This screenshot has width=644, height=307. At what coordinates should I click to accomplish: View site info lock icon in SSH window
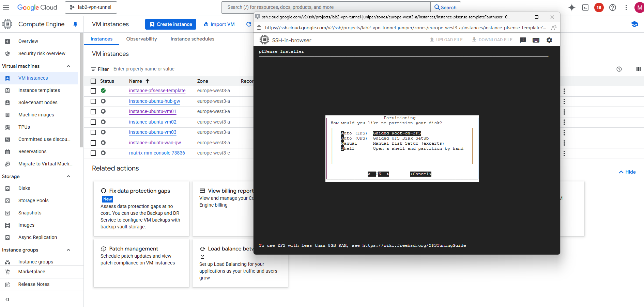pyautogui.click(x=259, y=28)
